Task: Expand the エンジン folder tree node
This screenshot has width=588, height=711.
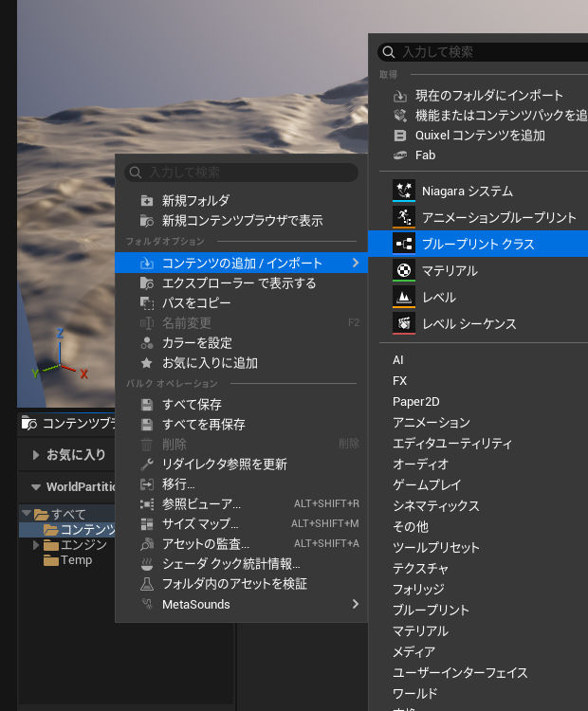Action: tap(36, 545)
